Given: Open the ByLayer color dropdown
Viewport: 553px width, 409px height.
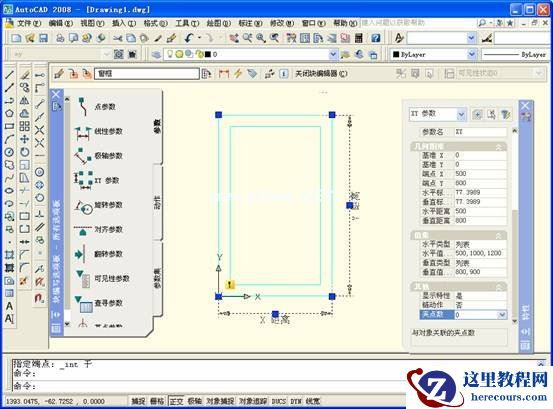Looking at the screenshot, I should (x=472, y=54).
